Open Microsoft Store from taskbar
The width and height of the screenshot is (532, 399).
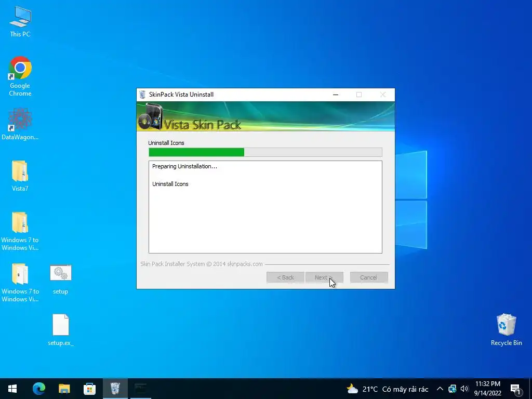pyautogui.click(x=89, y=389)
